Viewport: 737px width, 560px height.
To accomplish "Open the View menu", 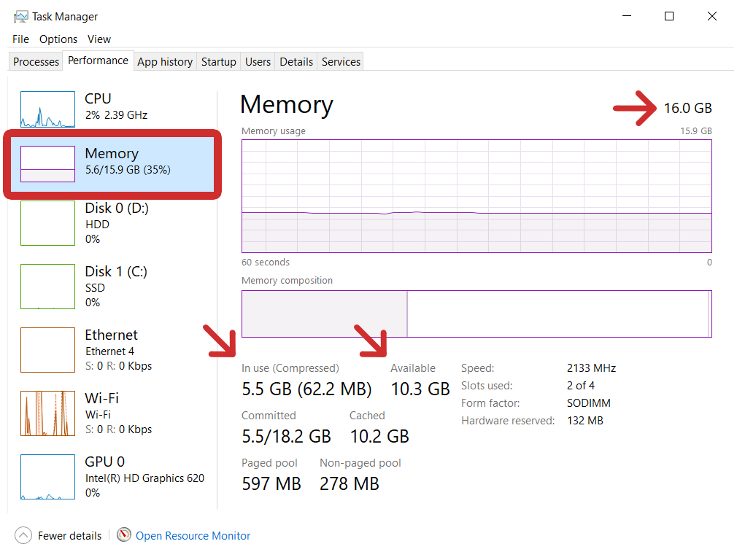I will pos(99,39).
